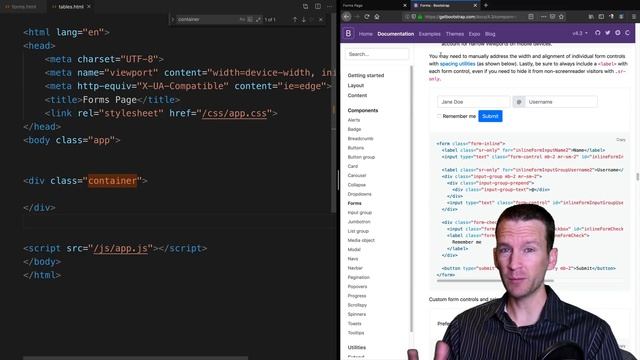640x360 pixels.
Task: Open Firefox library icon
Action: pos(591,17)
